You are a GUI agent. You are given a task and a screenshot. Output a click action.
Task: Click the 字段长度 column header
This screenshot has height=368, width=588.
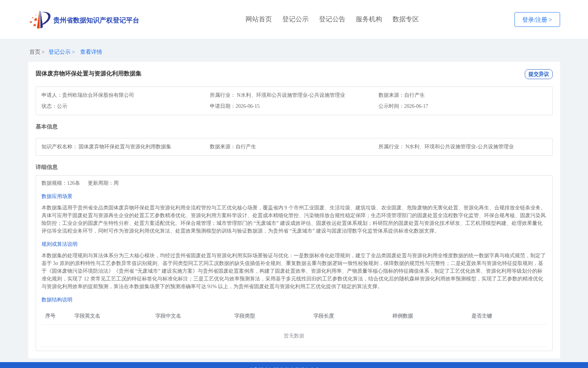pyautogui.click(x=324, y=316)
